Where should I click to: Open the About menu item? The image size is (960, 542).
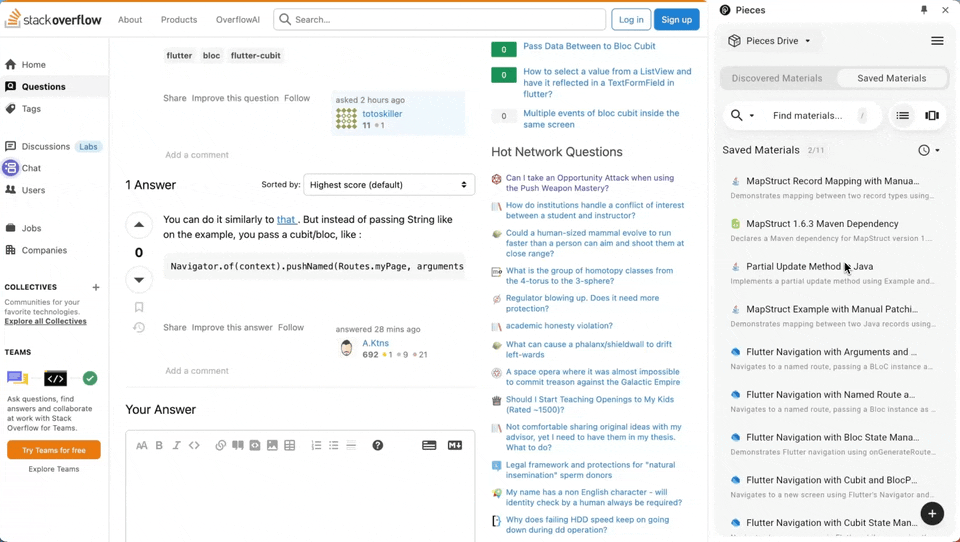pyautogui.click(x=130, y=20)
